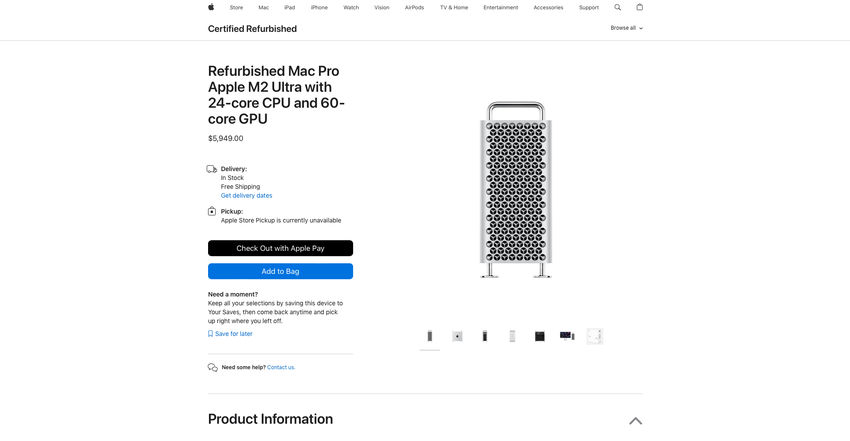Screen dimensions: 850x441
Task: Click the pickup store bag icon
Action: click(212, 211)
